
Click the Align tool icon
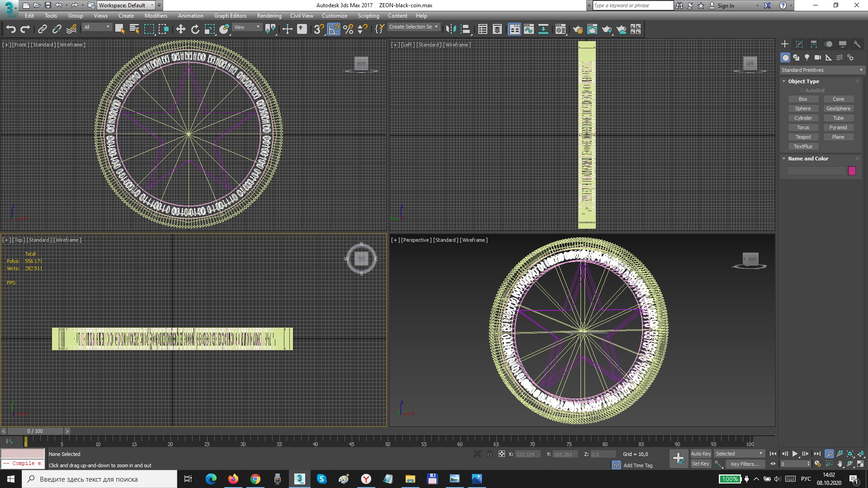point(465,29)
